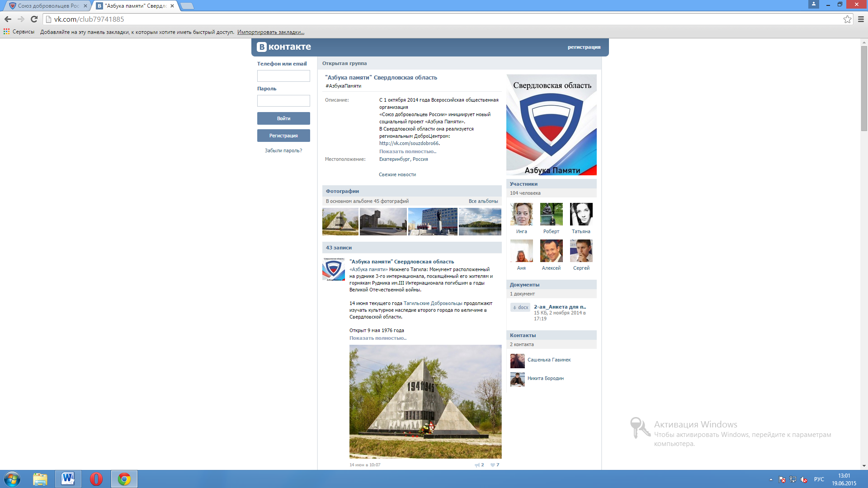Show hidden tray icons arrow

click(771, 479)
